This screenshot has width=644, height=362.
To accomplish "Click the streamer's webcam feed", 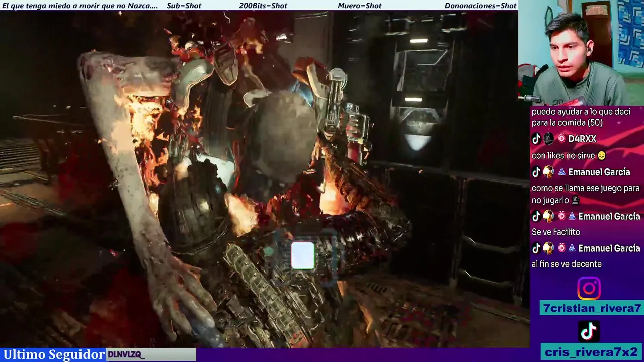I will tap(581, 53).
